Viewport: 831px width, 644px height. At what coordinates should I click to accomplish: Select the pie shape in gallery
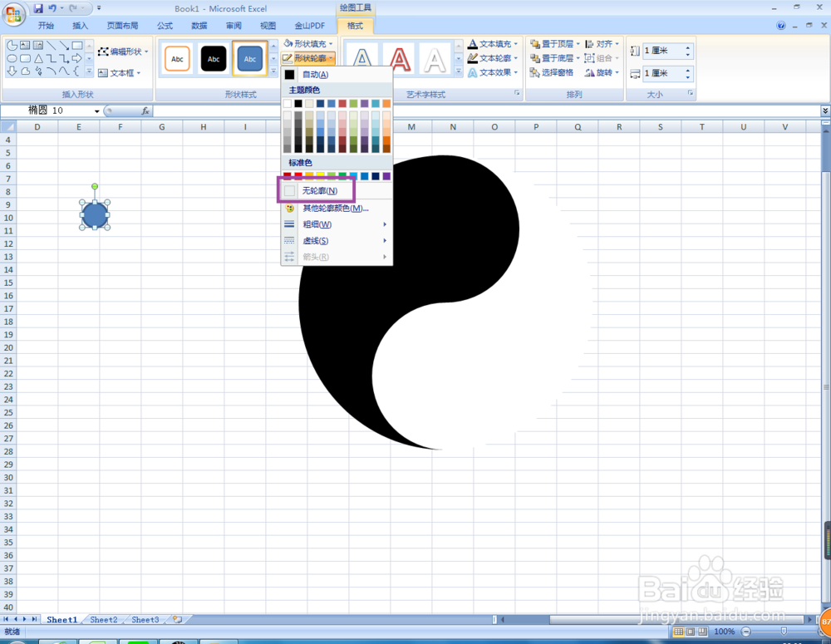click(12, 46)
